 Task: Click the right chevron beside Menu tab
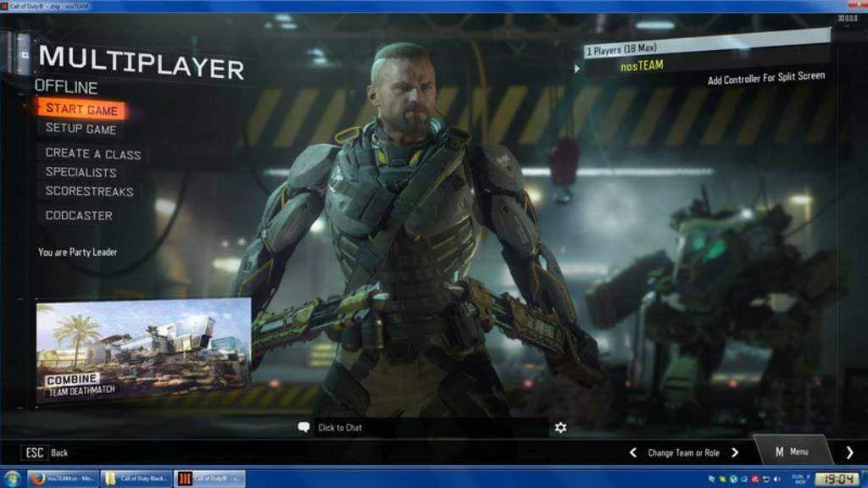point(849,452)
